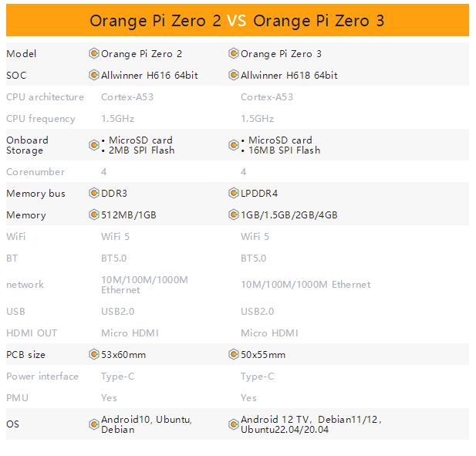
Task: Select the Memory bus row label
Action: pos(35,194)
